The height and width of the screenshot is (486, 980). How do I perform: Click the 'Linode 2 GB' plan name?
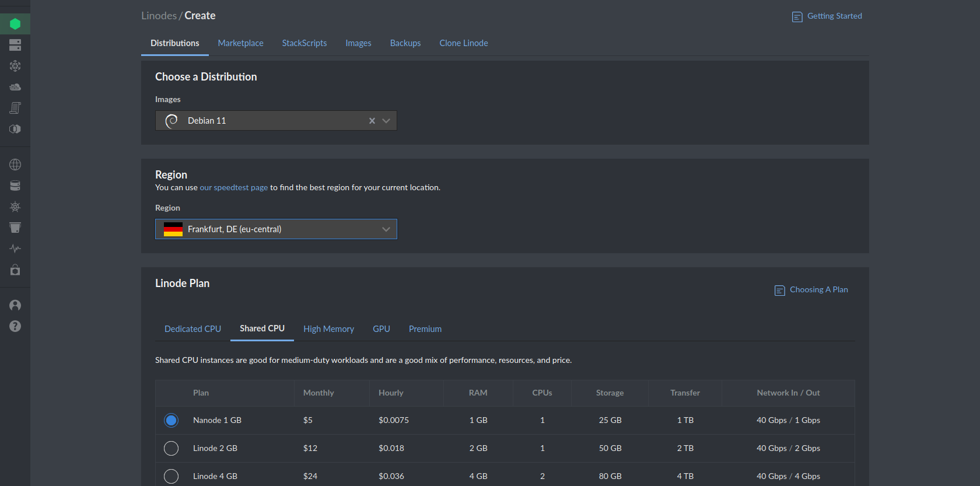(x=215, y=448)
